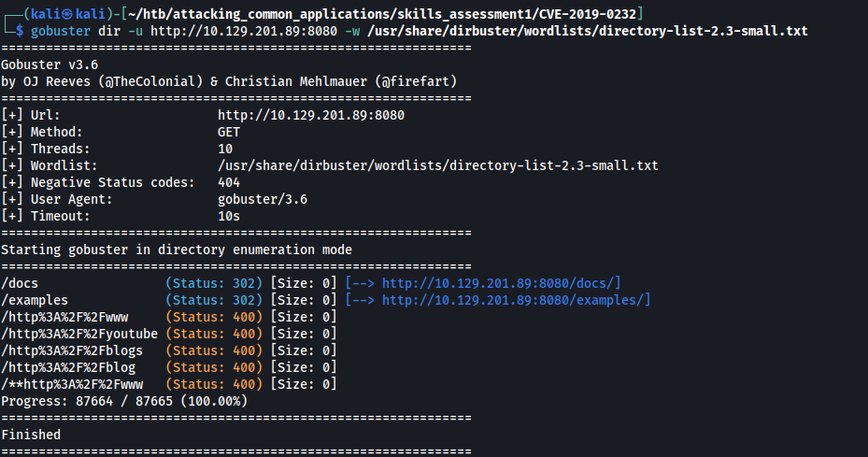Click the Status: 302 text for /docs
Viewport: 868px width, 457px height.
click(214, 283)
